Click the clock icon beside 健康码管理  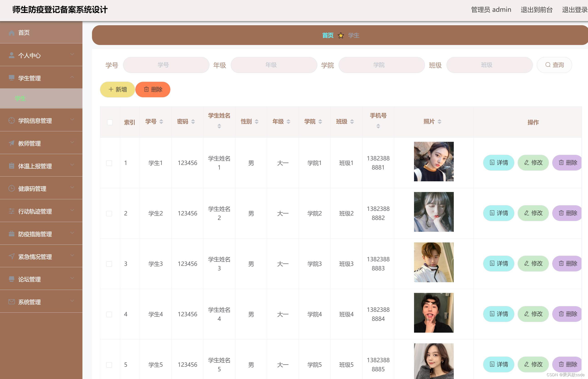12,189
